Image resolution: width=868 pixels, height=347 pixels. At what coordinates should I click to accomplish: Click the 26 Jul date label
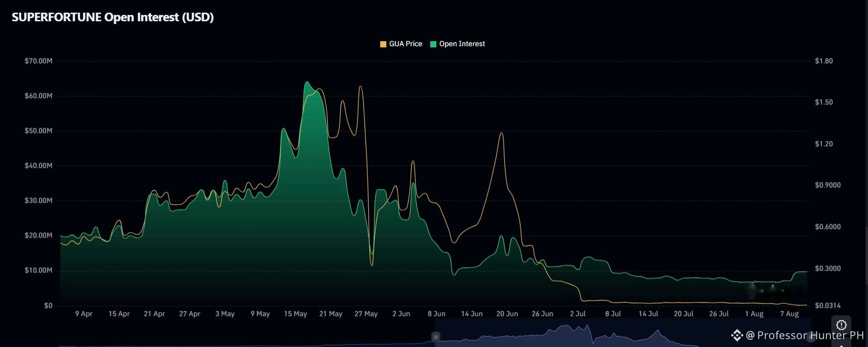(x=719, y=314)
